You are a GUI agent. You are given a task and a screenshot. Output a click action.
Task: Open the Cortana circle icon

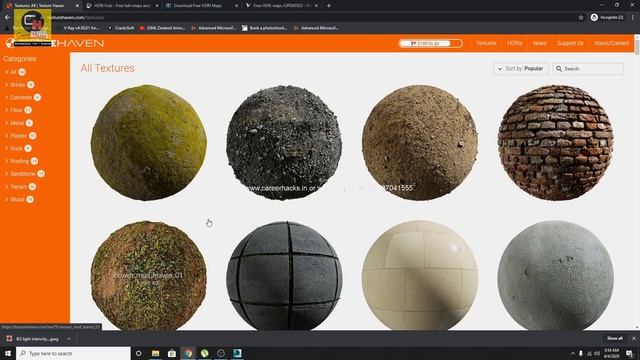coord(138,353)
